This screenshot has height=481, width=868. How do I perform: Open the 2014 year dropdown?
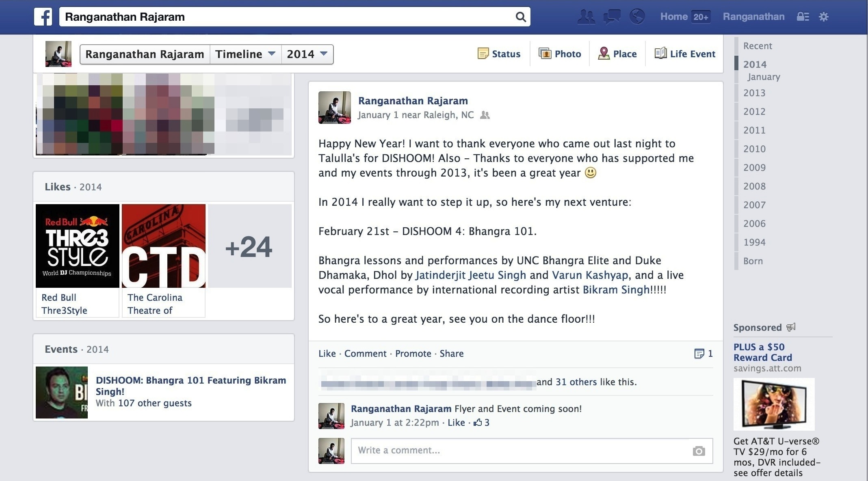tap(307, 54)
